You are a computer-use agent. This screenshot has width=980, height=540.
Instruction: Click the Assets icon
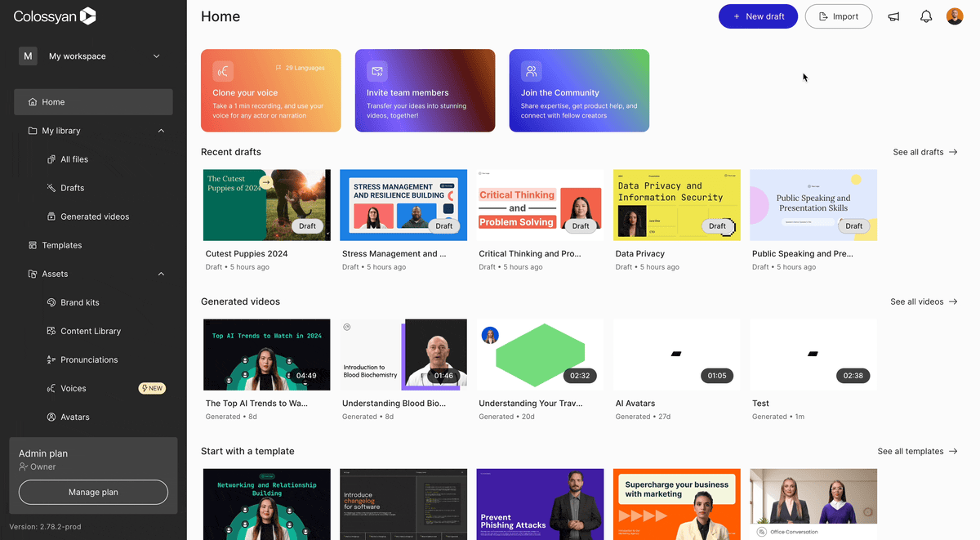[33, 274]
